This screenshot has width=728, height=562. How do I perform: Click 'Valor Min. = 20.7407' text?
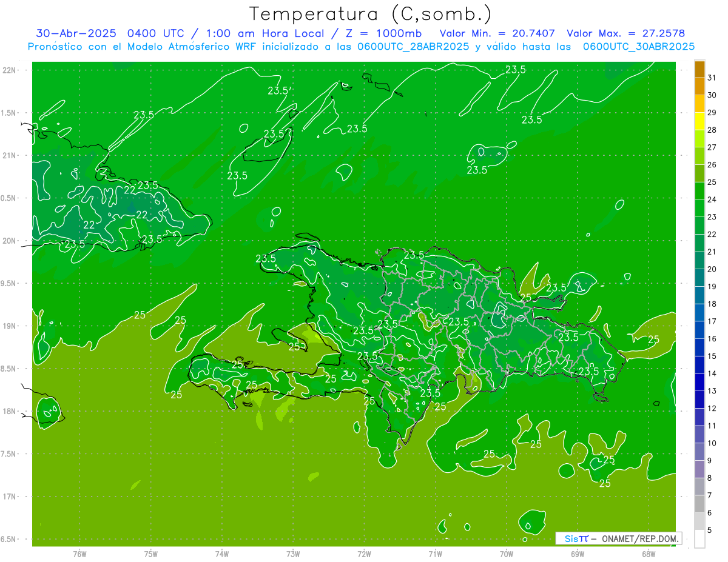[497, 33]
